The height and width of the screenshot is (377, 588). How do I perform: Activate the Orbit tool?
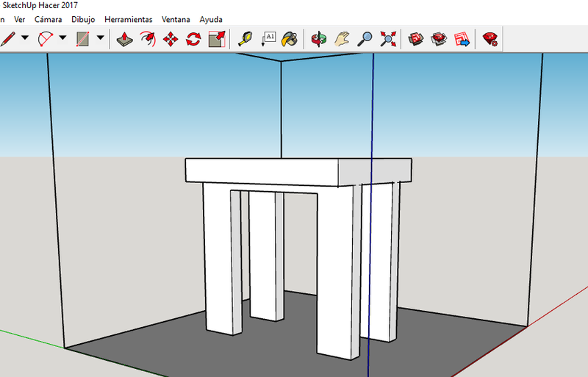pyautogui.click(x=319, y=39)
